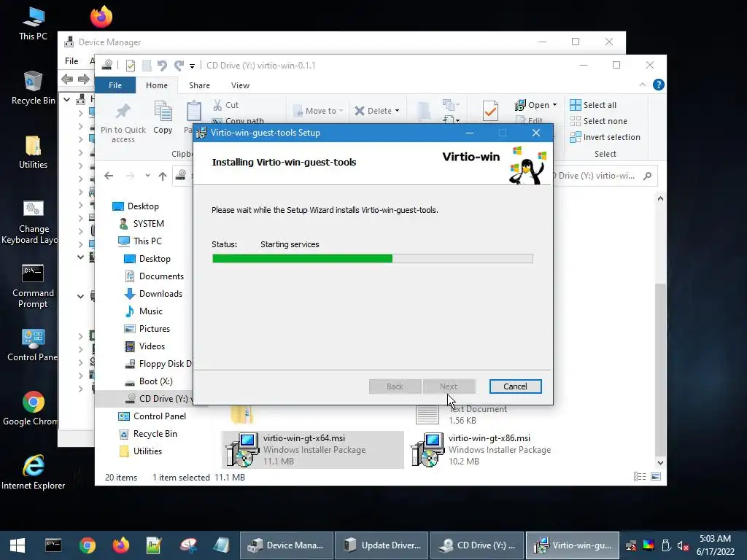Open Chrome from the taskbar

click(x=88, y=545)
